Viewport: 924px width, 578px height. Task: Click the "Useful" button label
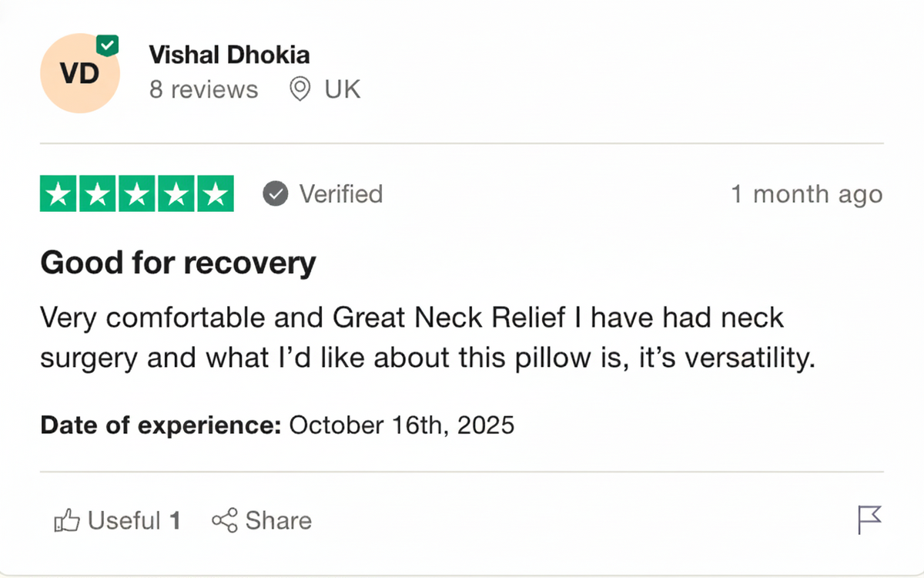pos(124,521)
